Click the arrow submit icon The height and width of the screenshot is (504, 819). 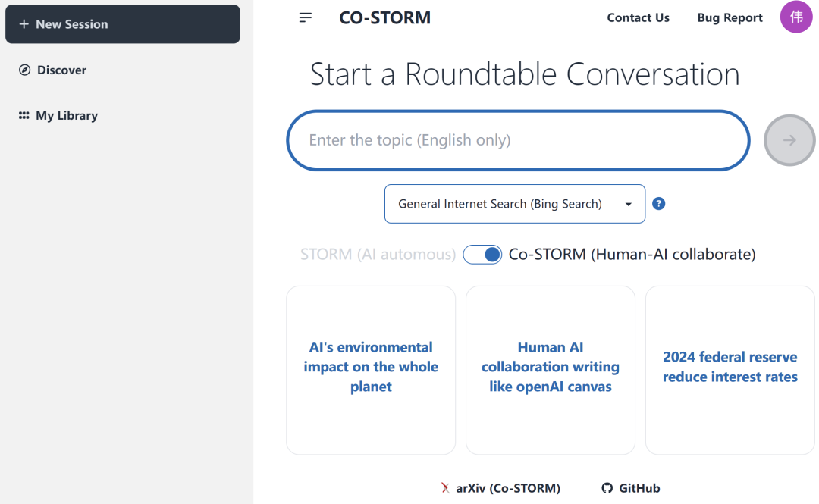pyautogui.click(x=789, y=140)
